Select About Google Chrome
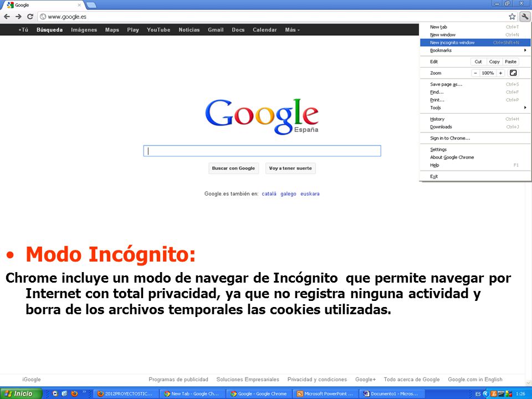Viewport: 532px width, 399px height. click(x=475, y=157)
